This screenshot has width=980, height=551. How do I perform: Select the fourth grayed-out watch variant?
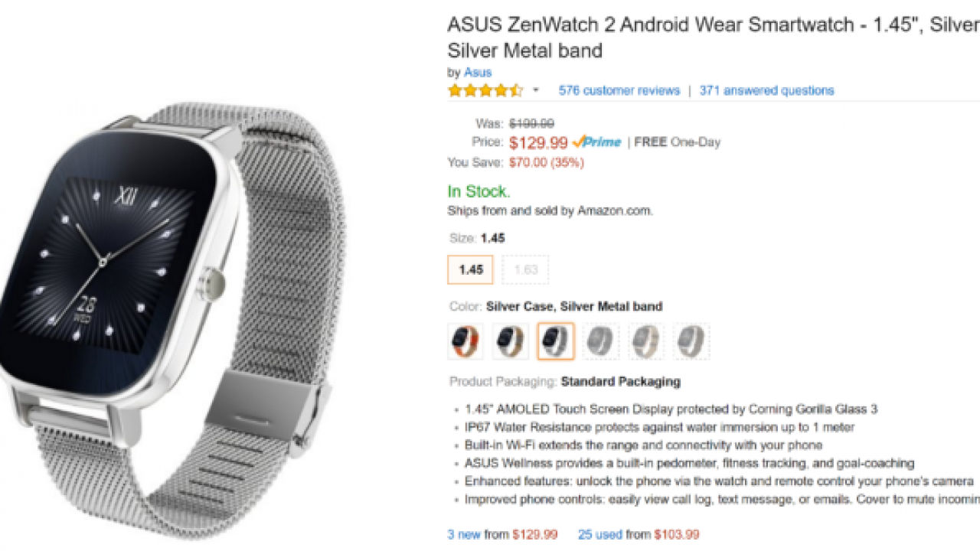tap(600, 341)
